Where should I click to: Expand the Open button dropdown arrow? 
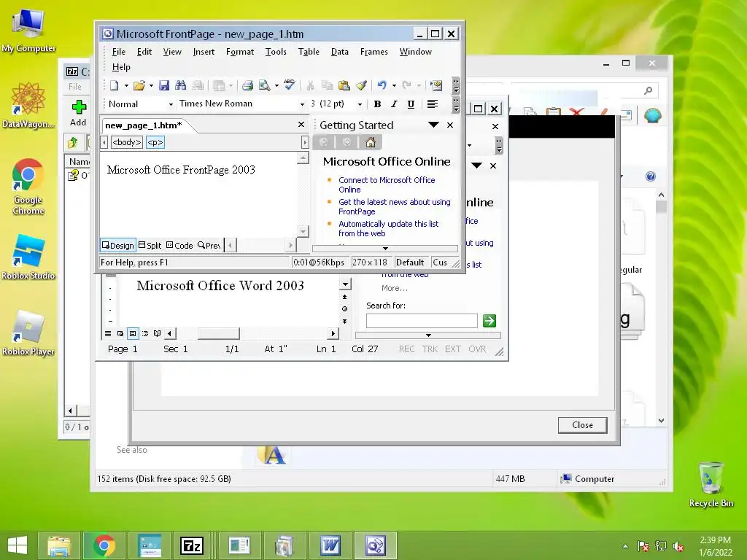151,86
